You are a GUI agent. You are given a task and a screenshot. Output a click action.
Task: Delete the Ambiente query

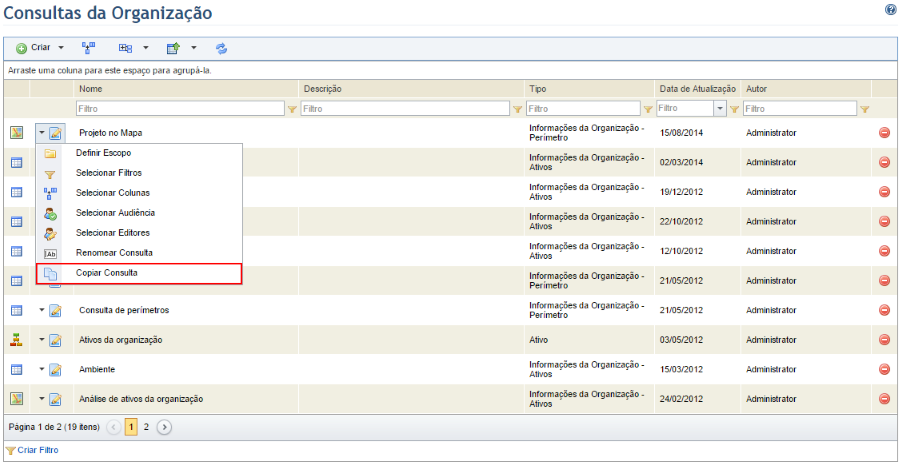(x=885, y=369)
